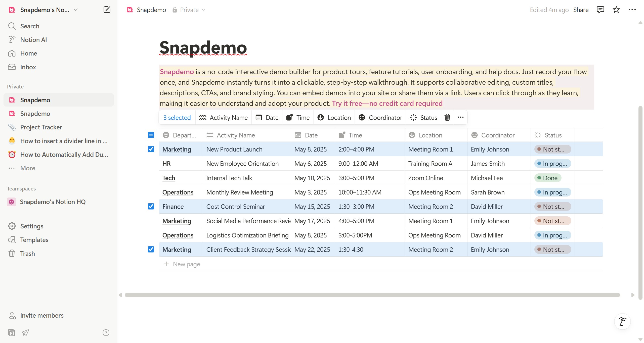Click the new page compose icon

tap(107, 10)
